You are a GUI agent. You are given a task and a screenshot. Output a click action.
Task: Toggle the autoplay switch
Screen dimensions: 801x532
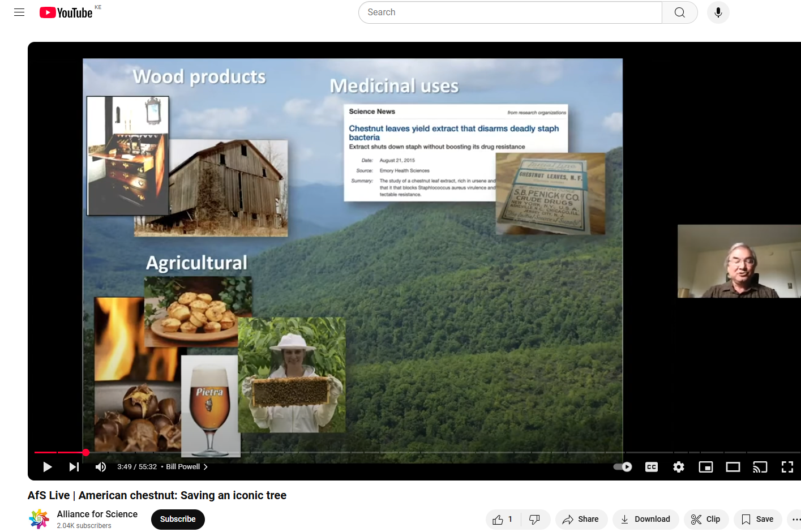(x=623, y=467)
